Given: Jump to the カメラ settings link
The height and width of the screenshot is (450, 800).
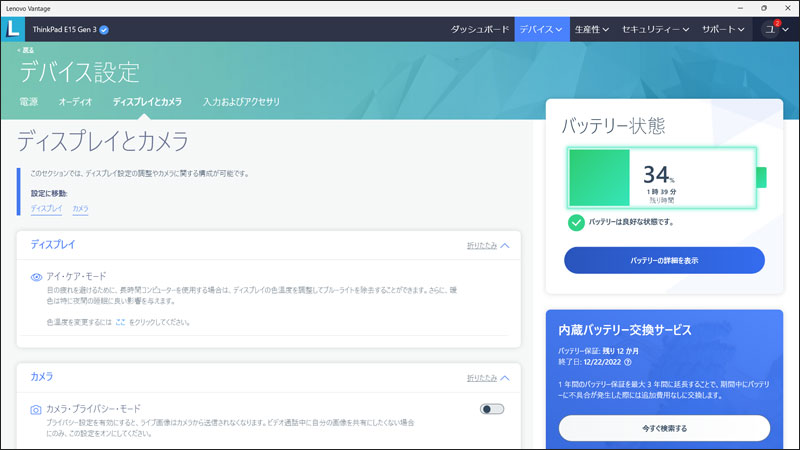Looking at the screenshot, I should click(80, 209).
